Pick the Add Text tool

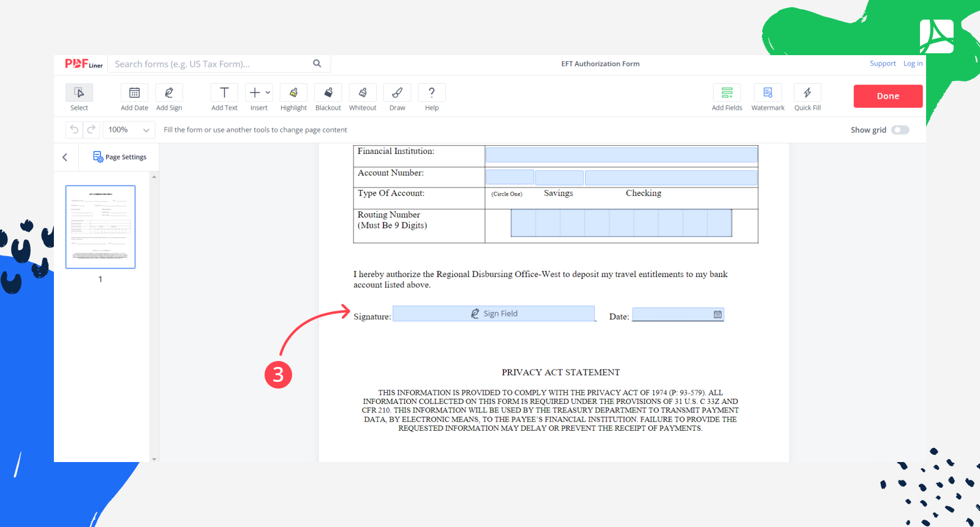point(224,98)
